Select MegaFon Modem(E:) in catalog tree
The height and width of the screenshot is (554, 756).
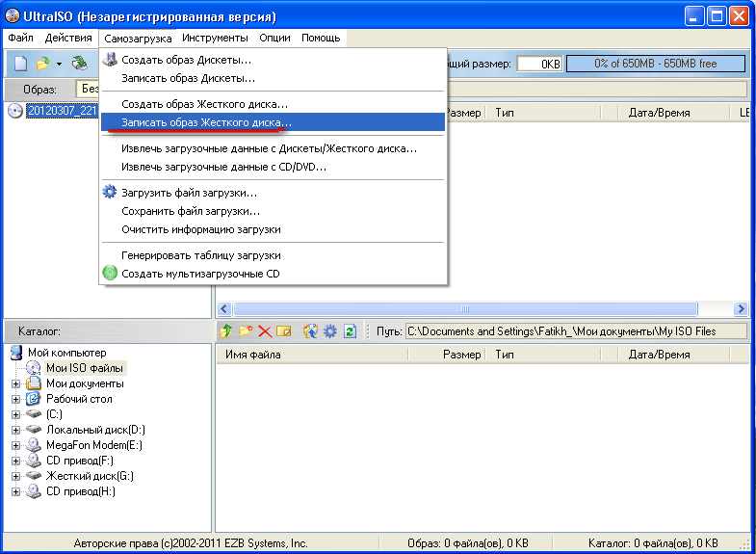click(94, 445)
